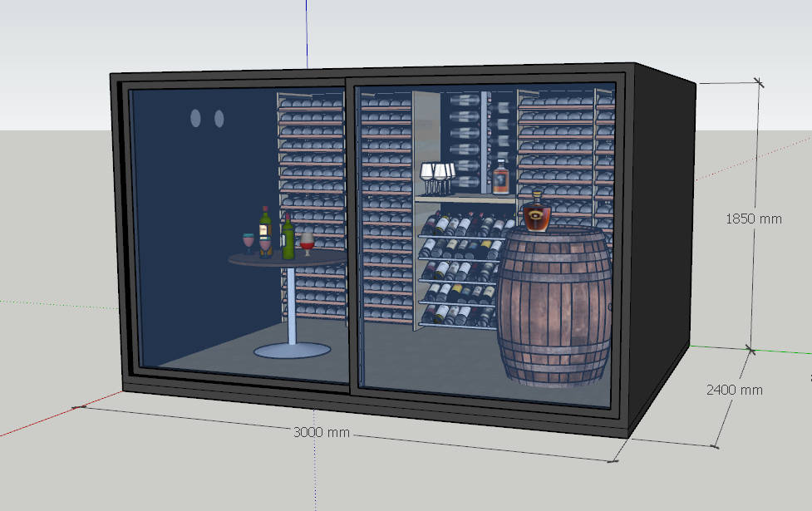Click the blue vertical axis line above model

pos(307,33)
